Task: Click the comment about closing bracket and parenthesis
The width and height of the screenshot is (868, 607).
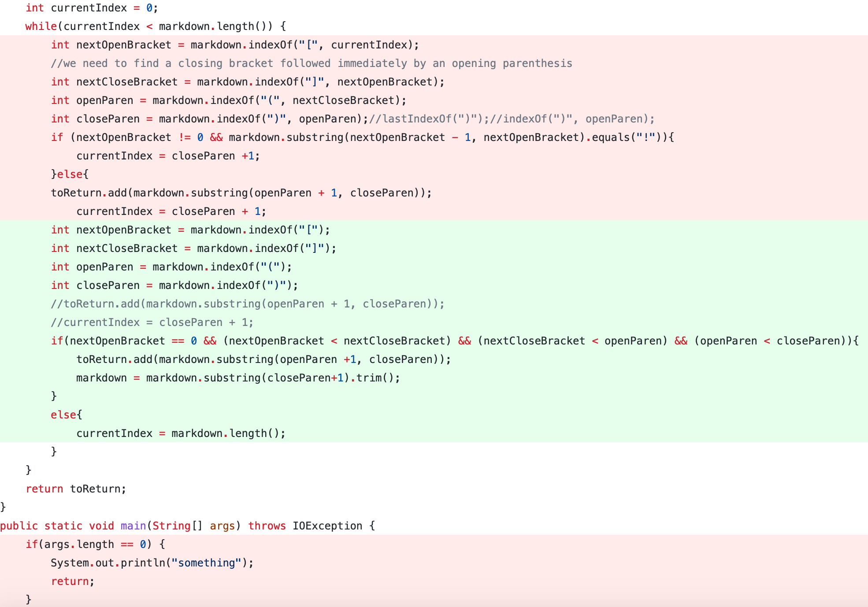Action: click(x=311, y=63)
